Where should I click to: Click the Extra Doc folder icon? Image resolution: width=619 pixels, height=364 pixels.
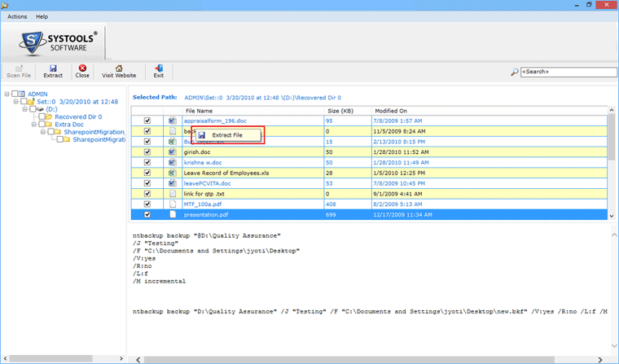[x=49, y=125]
